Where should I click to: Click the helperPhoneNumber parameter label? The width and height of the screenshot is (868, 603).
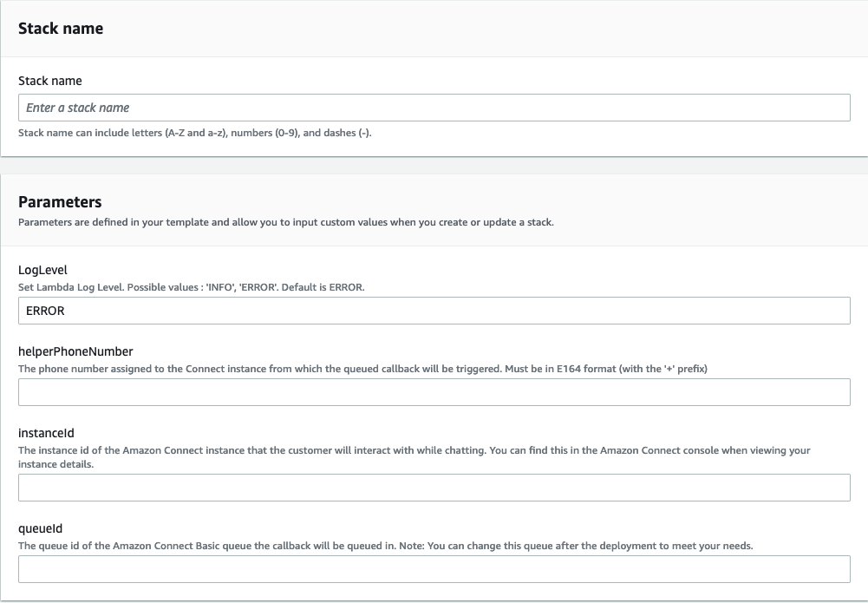click(75, 351)
